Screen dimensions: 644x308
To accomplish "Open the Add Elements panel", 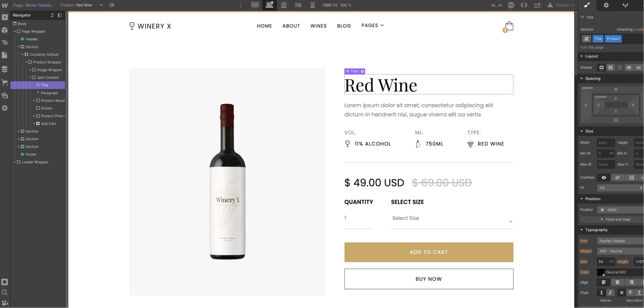I will [x=5, y=17].
